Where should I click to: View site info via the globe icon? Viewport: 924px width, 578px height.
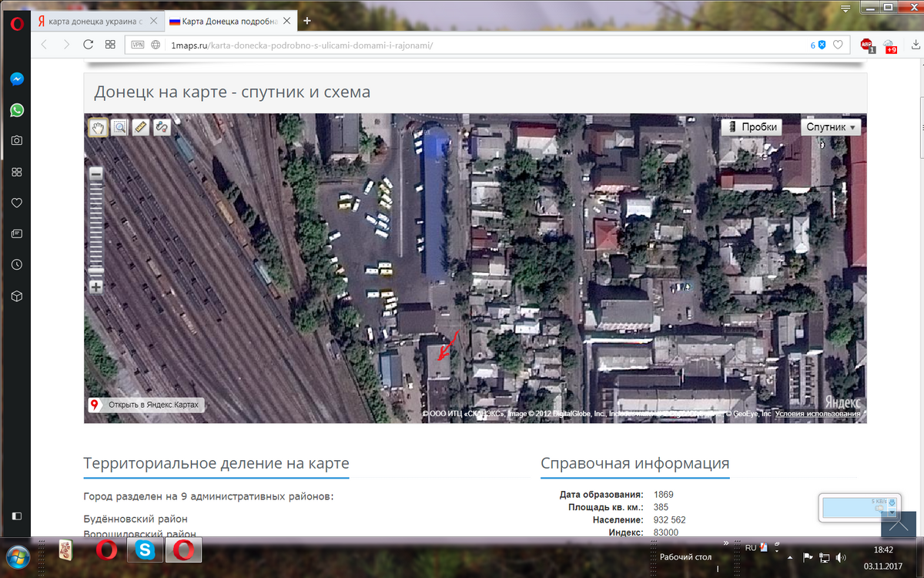click(156, 45)
